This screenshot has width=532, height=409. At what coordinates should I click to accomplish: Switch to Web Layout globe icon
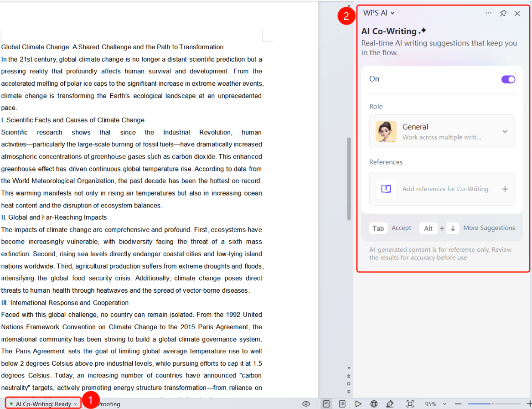click(374, 404)
